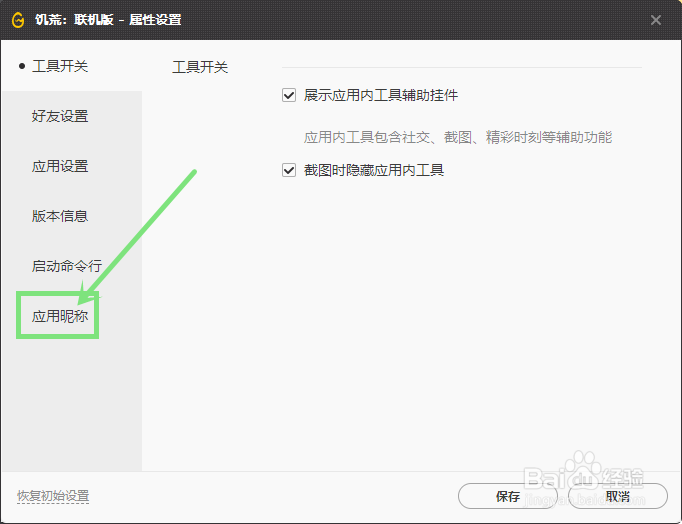Toggle 展示应用内工具辅助挂件 checkbox
The image size is (682, 524).
tap(289, 95)
